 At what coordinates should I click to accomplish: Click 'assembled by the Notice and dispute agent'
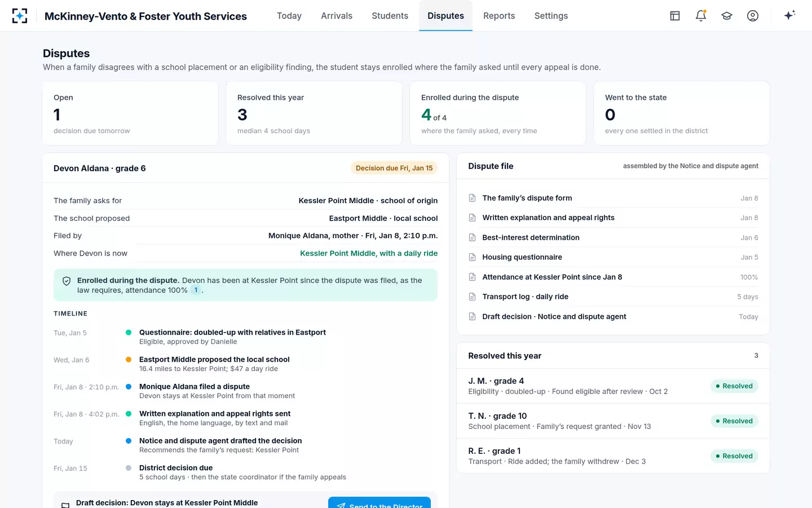point(691,166)
